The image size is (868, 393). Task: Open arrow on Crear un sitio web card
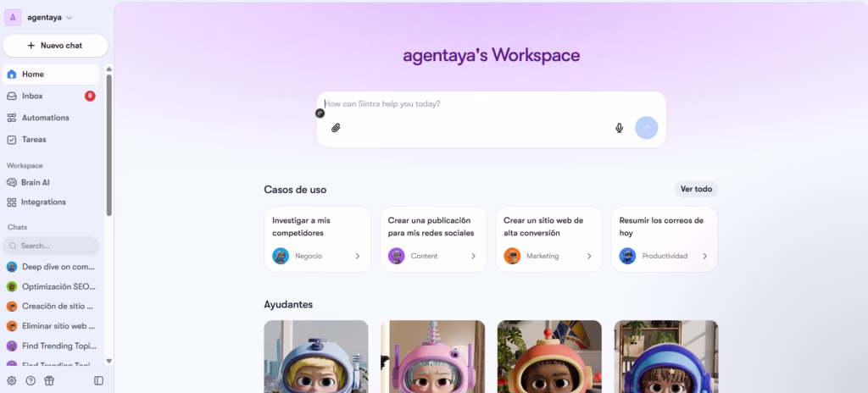589,257
